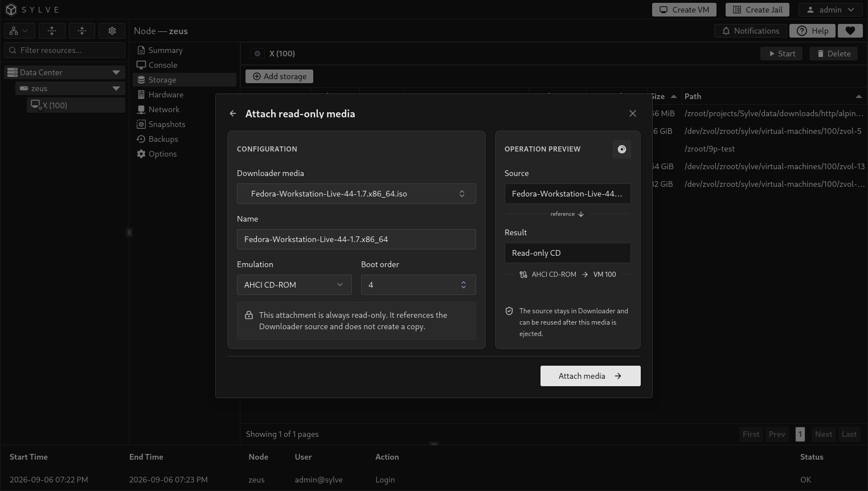Click the expand-all tree icon
This screenshot has width=868, height=491.
[52, 31]
